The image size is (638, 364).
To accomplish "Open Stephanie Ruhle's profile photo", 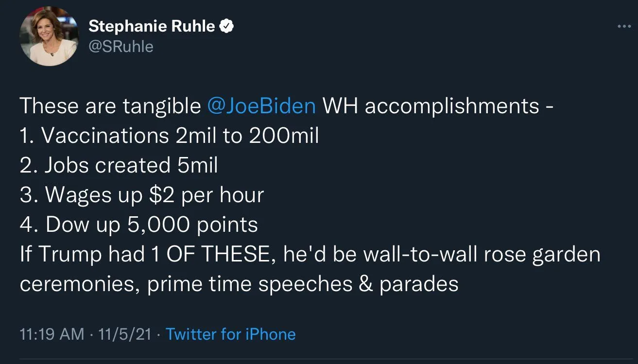I will (x=49, y=36).
